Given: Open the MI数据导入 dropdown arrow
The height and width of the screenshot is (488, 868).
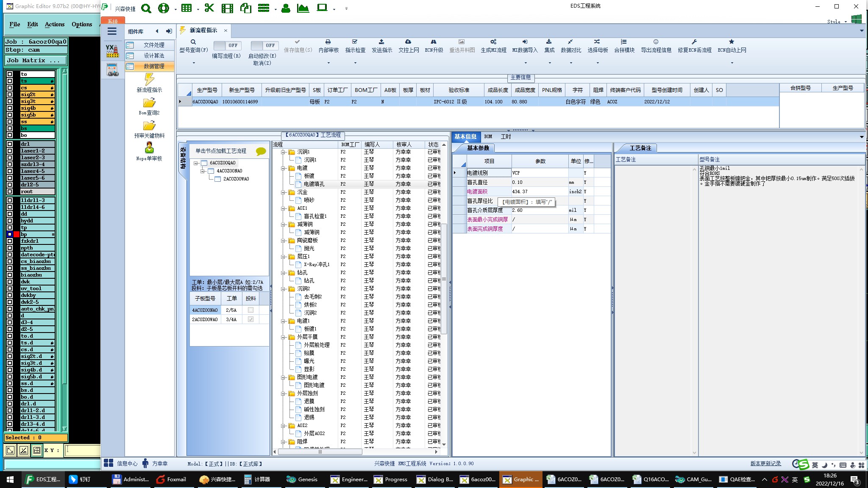Looking at the screenshot, I should click(x=526, y=63).
